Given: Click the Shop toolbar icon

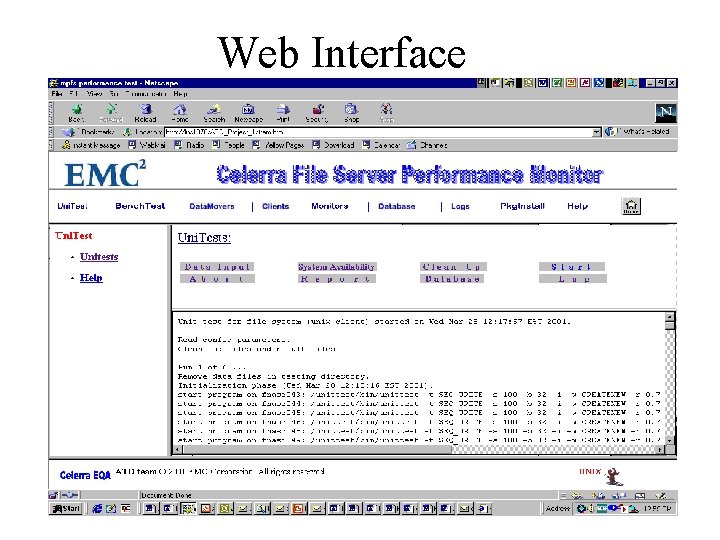Looking at the screenshot, I should 351,113.
